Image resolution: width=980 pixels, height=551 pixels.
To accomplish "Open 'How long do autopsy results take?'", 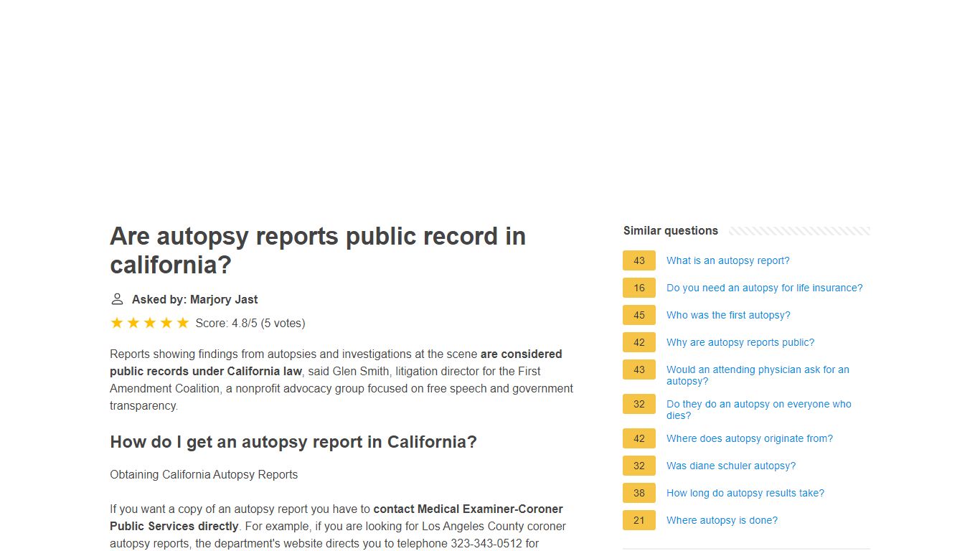I will [745, 493].
